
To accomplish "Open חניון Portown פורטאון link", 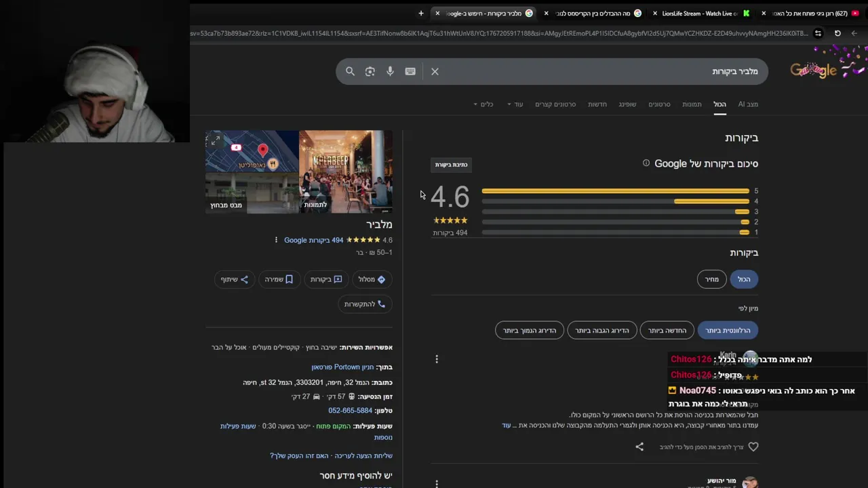I will (342, 367).
